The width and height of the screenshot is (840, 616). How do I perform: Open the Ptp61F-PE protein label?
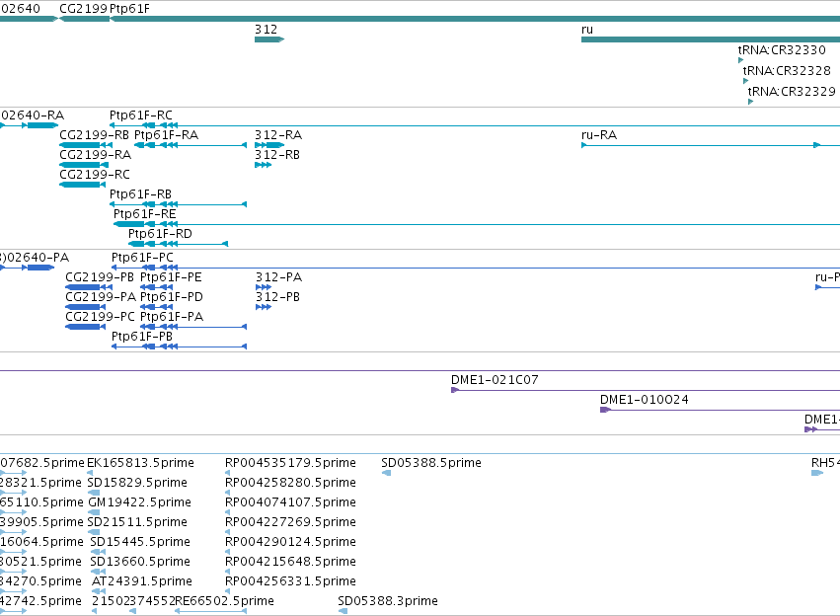pos(171,277)
